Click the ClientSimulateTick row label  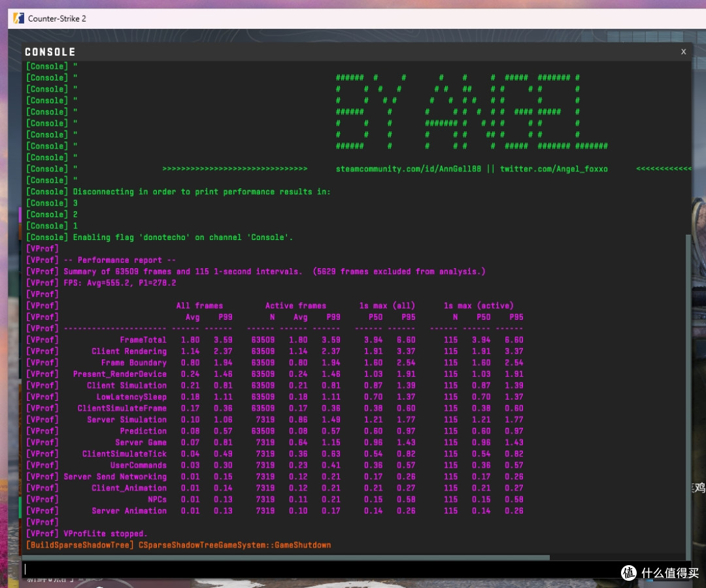124,454
